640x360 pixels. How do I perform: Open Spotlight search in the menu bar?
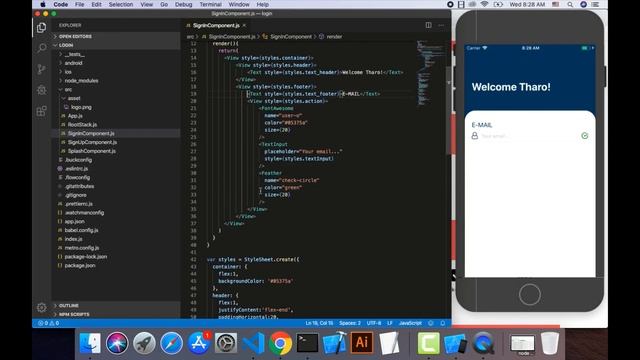570,4
